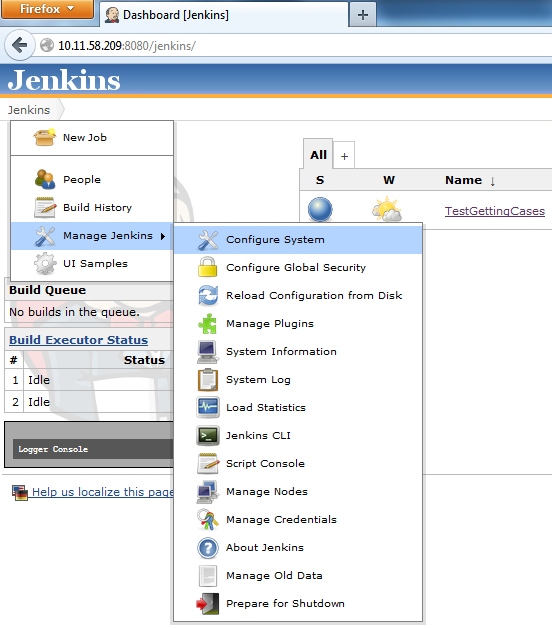The width and height of the screenshot is (552, 629).
Task: Open About Jenkins menu entry
Action: click(298, 548)
